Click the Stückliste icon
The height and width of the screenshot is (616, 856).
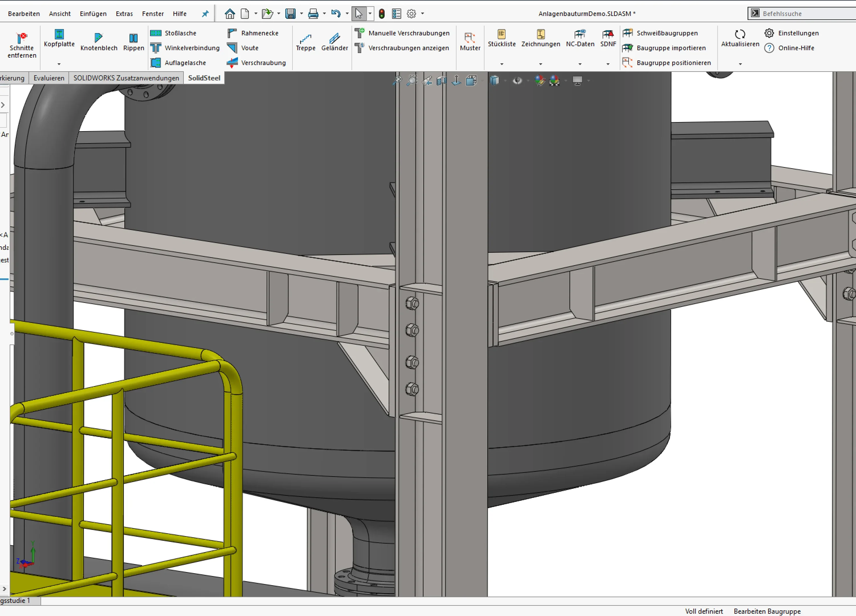502,34
